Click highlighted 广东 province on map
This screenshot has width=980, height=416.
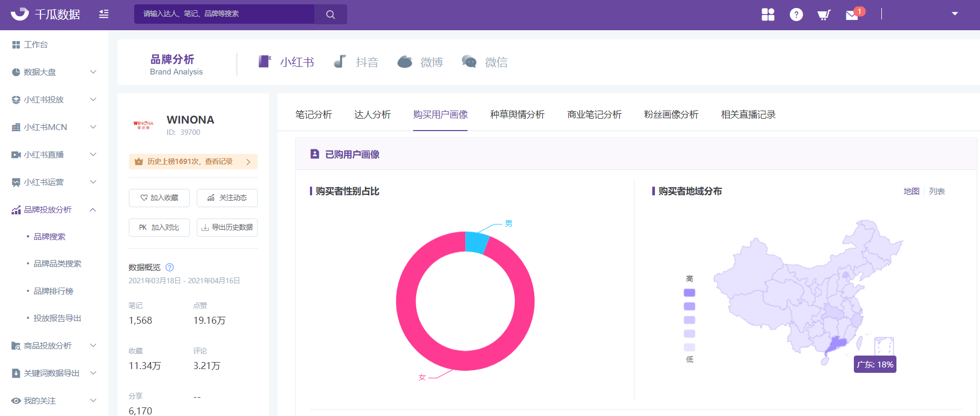coord(837,344)
